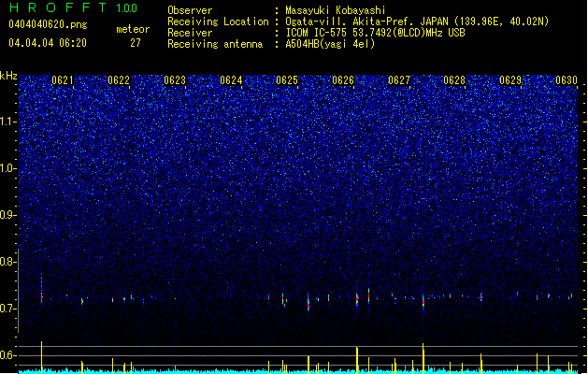Click the Receiving antenna label

[x=215, y=44]
